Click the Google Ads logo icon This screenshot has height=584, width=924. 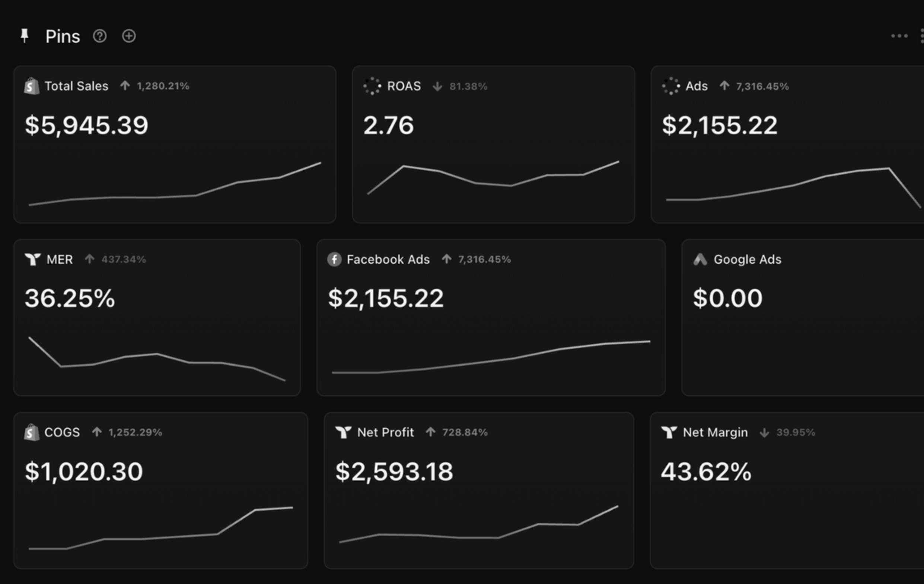tap(700, 260)
